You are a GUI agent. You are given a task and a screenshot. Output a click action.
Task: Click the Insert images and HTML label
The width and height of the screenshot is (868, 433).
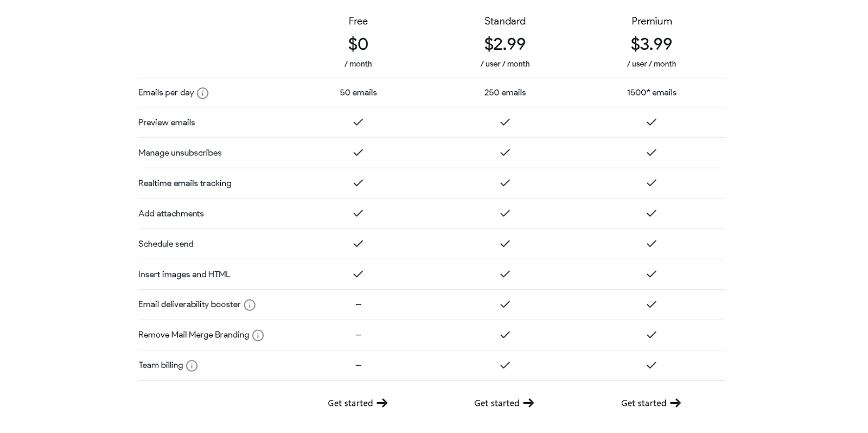pos(184,275)
